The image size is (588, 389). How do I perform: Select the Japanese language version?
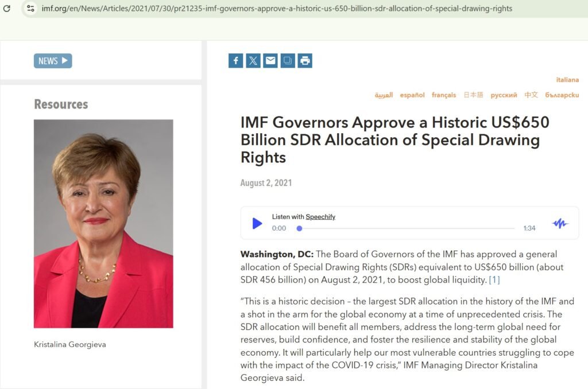point(473,95)
